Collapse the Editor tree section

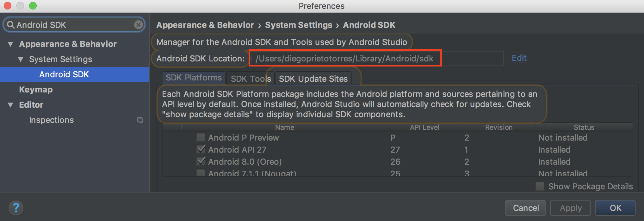pos(11,105)
